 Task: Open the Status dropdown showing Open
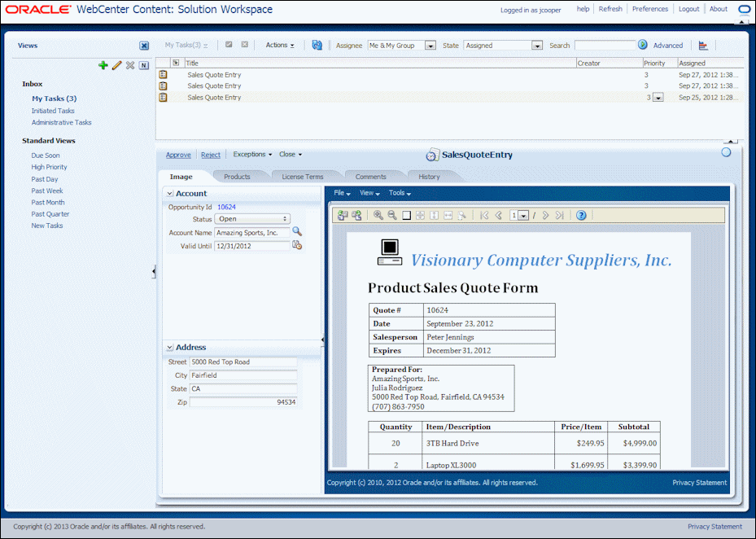tap(252, 219)
